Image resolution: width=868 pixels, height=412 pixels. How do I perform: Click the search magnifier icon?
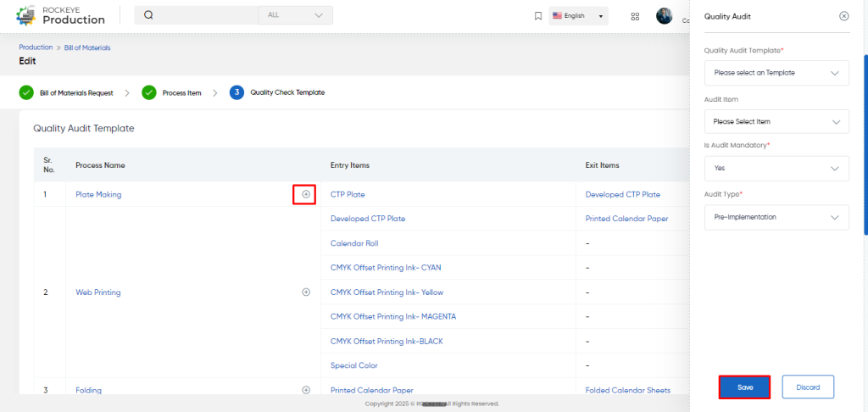point(148,15)
